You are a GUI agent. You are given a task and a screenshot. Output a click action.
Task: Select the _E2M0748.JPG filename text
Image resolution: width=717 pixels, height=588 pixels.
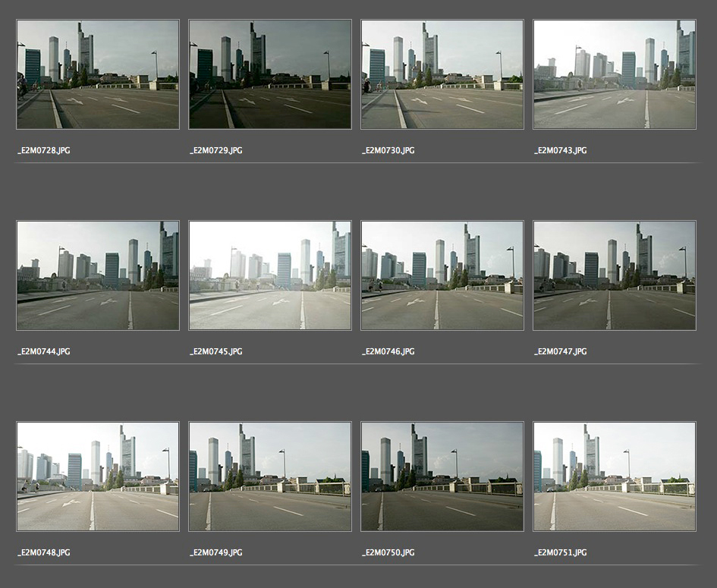tap(43, 553)
